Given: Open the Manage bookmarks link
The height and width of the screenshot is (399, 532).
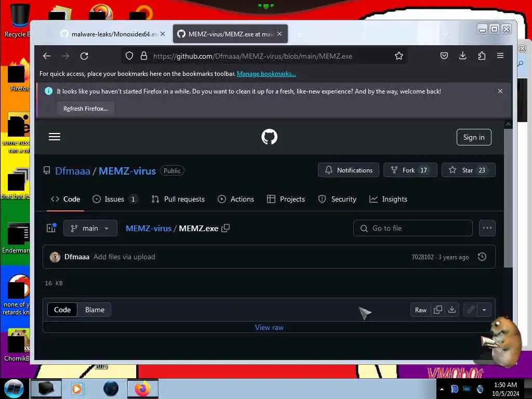Looking at the screenshot, I should tap(267, 74).
